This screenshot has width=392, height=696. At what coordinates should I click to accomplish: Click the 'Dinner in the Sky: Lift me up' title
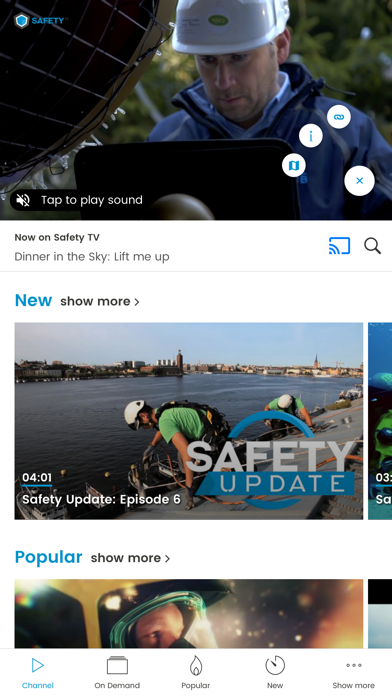pos(92,257)
